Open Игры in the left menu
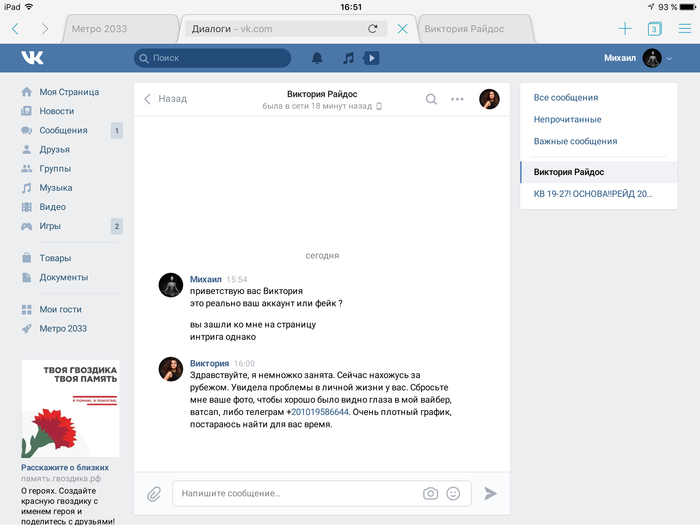 50,226
